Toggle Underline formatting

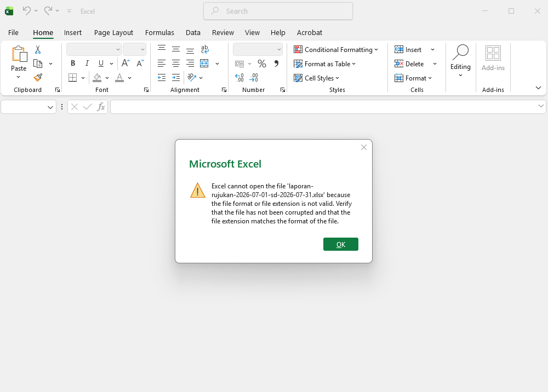tap(101, 64)
